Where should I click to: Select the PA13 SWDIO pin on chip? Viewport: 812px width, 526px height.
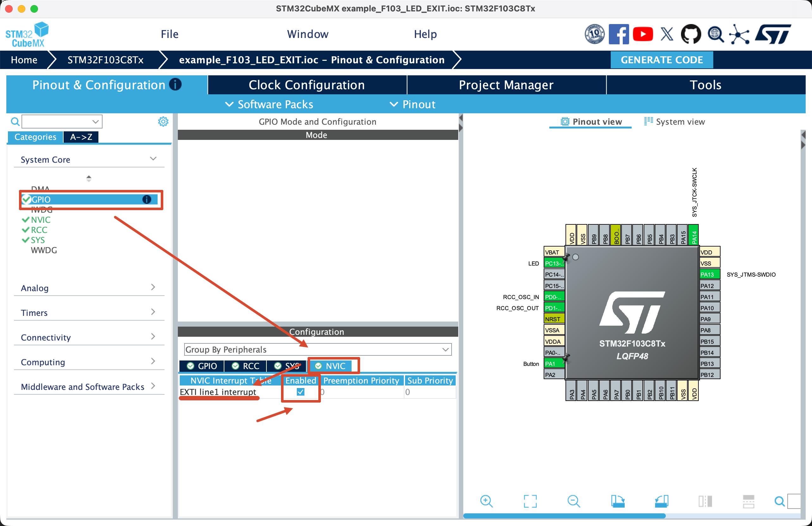point(710,275)
